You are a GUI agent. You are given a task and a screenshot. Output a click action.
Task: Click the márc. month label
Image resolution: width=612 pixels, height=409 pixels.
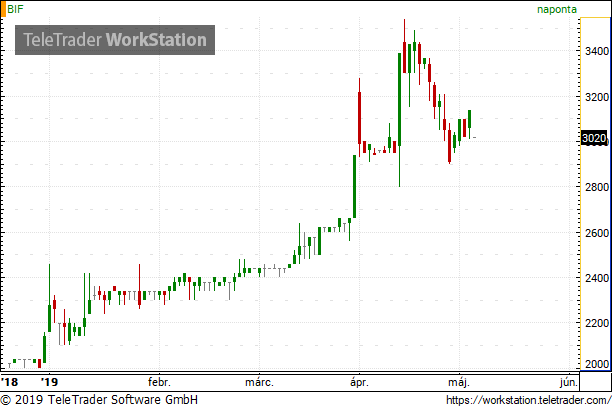(259, 382)
